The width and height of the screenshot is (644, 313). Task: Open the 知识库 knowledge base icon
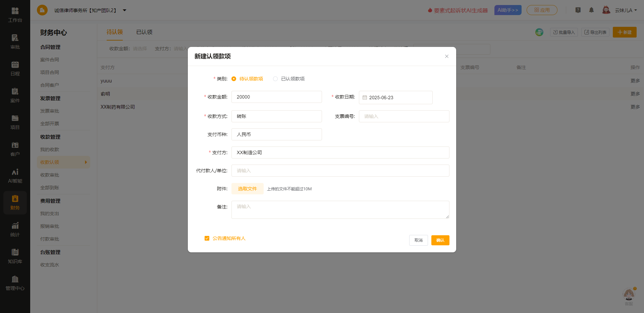coord(15,256)
